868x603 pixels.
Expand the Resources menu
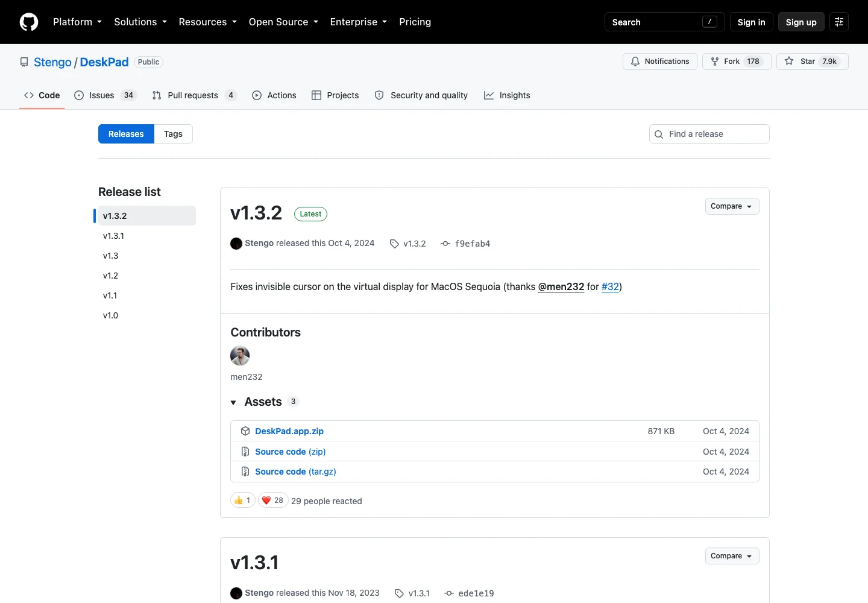click(208, 22)
